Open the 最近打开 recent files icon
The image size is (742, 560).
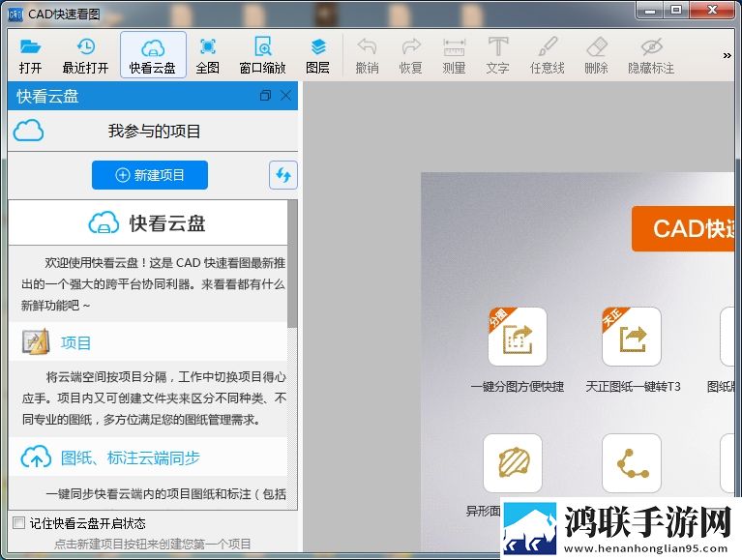pyautogui.click(x=86, y=55)
